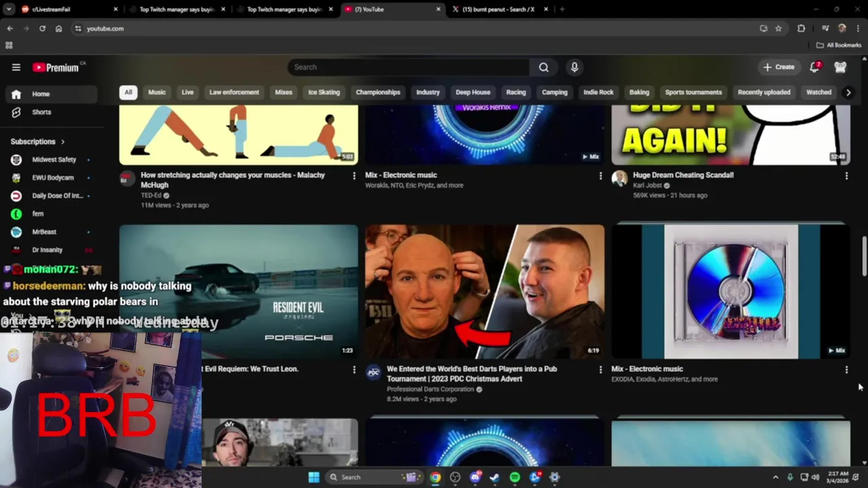Select the Live filter chip

pos(188,92)
